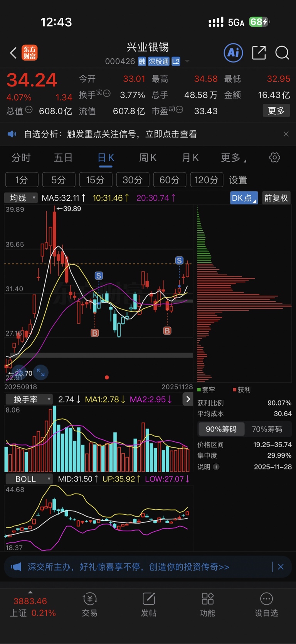The height and width of the screenshot is (644, 296).
Task: Tap info icon beside 市盈动
Action: tap(179, 110)
